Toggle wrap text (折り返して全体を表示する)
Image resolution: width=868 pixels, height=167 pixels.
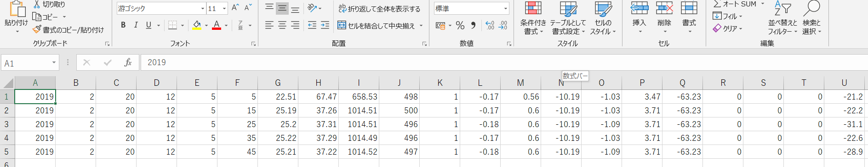[379, 9]
